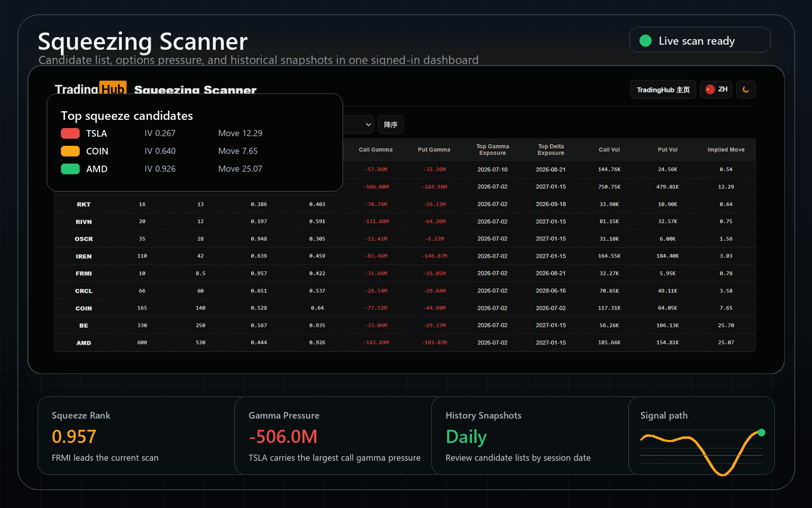
Task: Click 144.76K call volume cell
Action: pyautogui.click(x=609, y=170)
